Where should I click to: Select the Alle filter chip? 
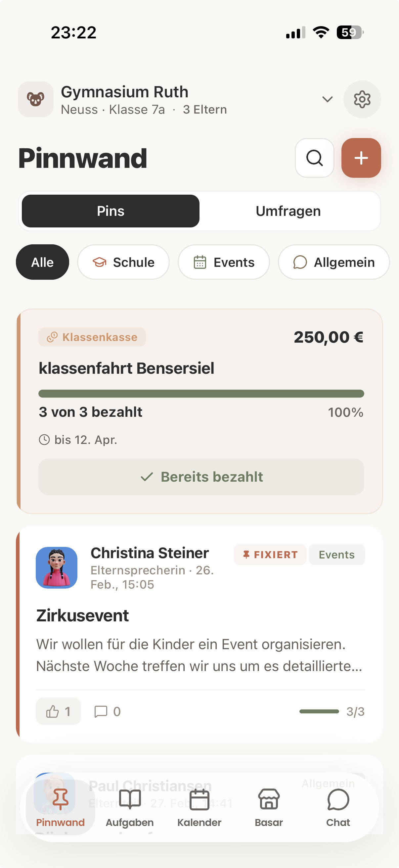tap(42, 262)
